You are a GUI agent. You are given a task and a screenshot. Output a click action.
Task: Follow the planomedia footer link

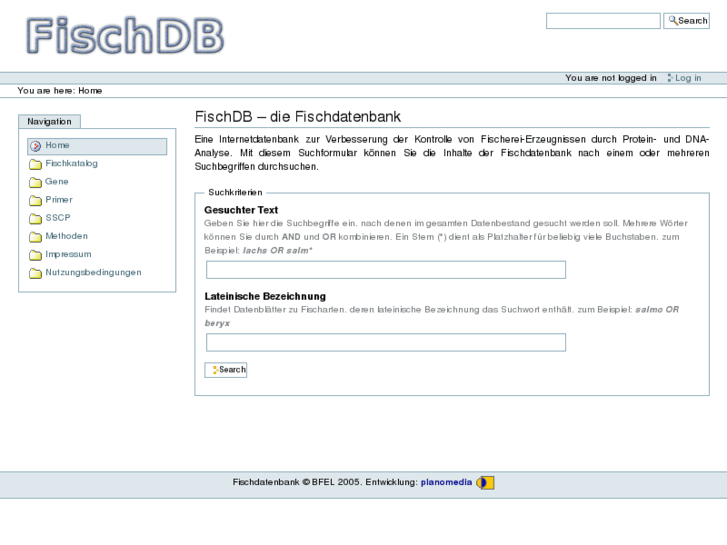tap(446, 482)
